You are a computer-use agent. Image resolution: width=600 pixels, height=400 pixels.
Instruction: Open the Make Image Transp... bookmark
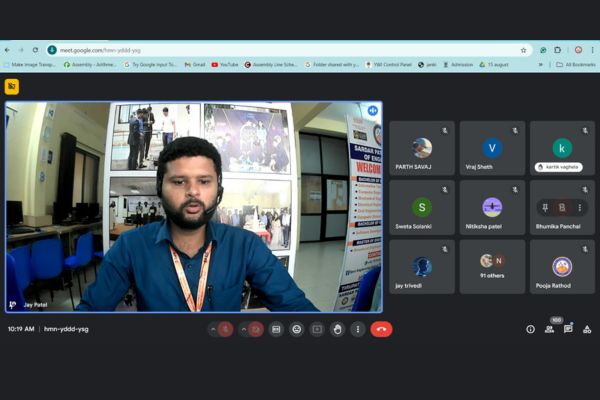click(x=30, y=65)
